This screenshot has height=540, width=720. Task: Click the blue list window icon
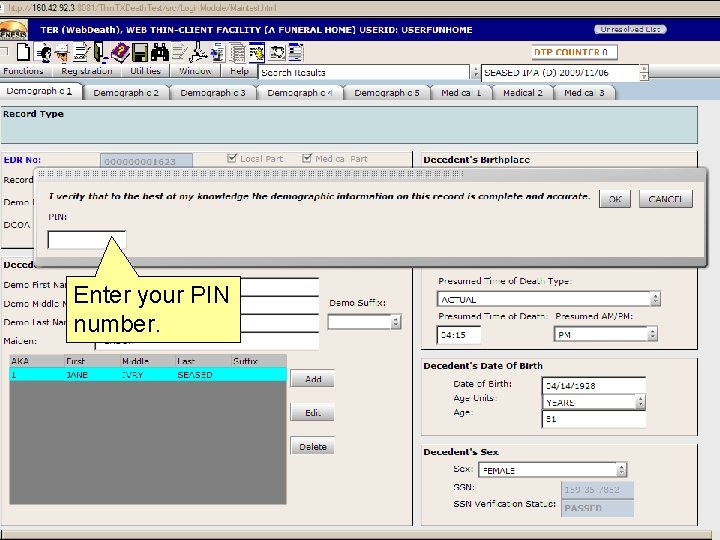[296, 53]
